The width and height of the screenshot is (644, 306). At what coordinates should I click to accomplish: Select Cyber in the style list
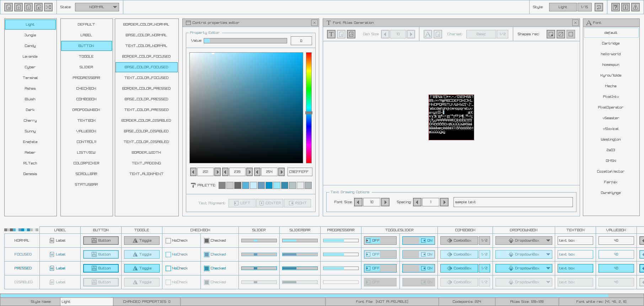pyautogui.click(x=30, y=67)
